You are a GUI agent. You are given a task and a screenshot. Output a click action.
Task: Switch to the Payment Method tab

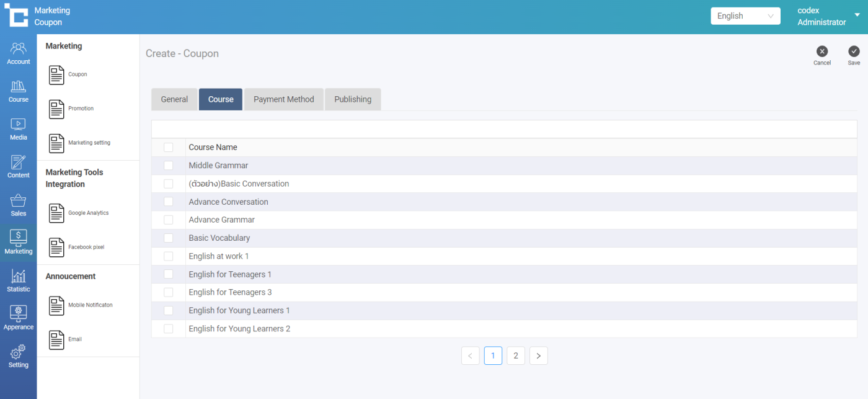coord(283,99)
